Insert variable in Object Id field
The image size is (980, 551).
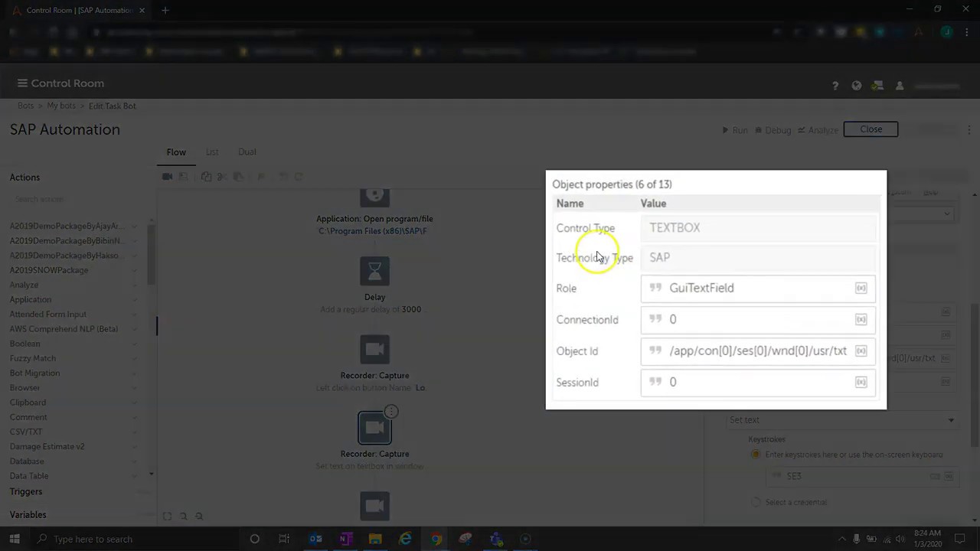[861, 351]
